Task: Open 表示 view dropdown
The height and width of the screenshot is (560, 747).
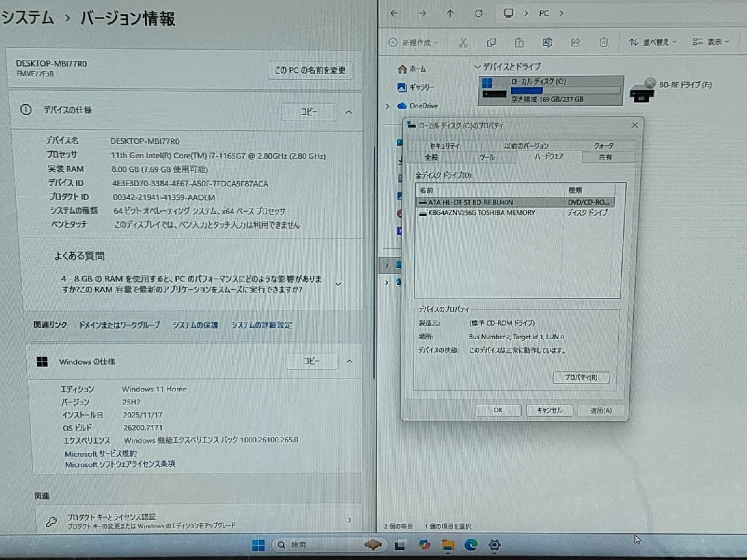Action: pos(711,42)
